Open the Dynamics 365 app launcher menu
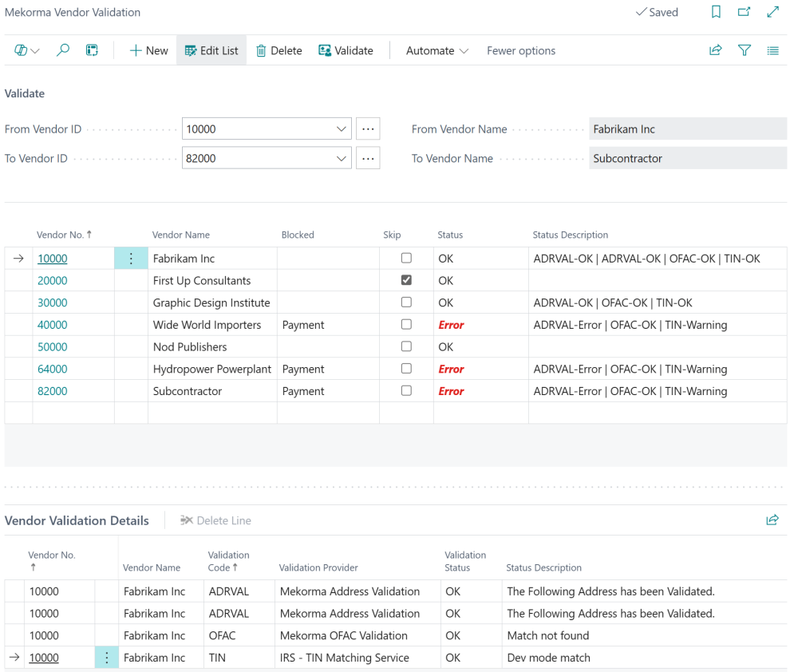Viewport: 798px width, 672px height. pos(24,49)
